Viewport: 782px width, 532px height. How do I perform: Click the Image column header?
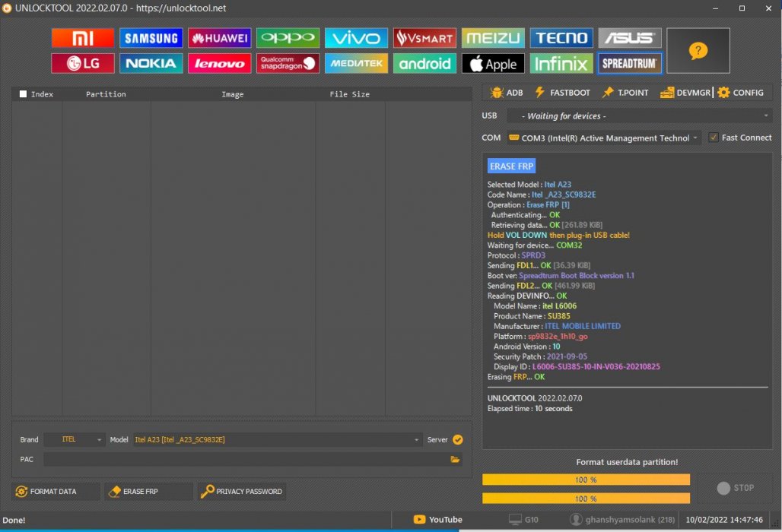[233, 94]
